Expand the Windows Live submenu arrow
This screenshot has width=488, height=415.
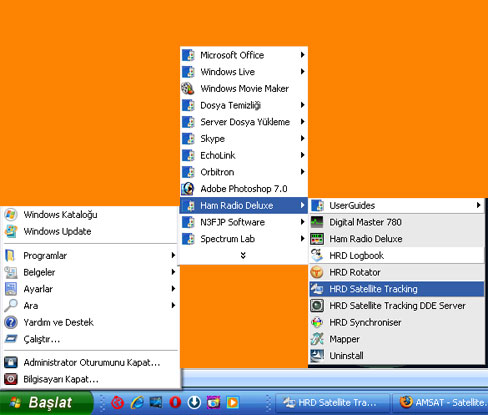coord(302,71)
